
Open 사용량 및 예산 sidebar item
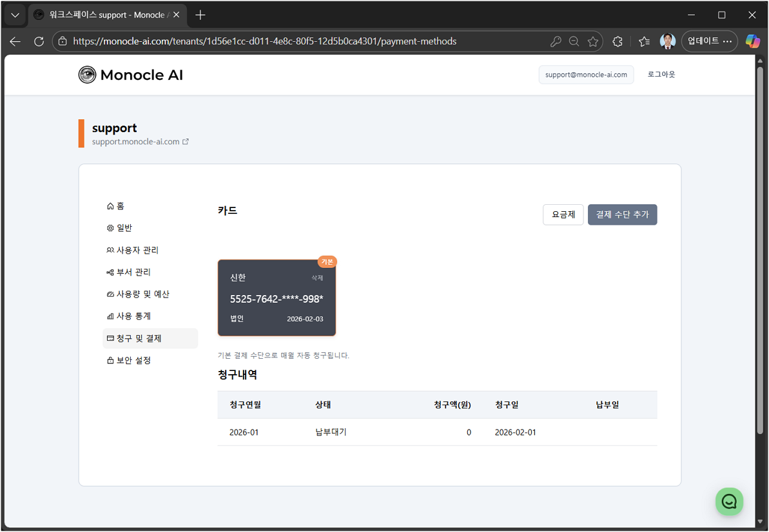138,294
